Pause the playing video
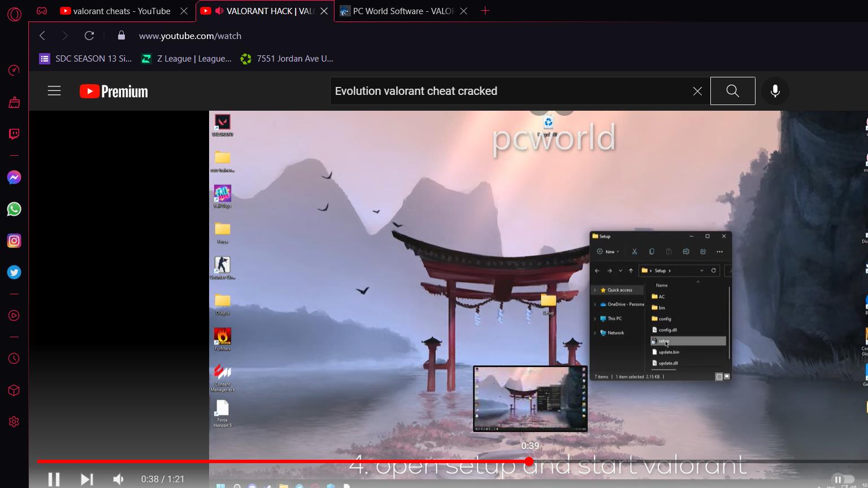Screen dimensions: 868x488 (x=54, y=479)
